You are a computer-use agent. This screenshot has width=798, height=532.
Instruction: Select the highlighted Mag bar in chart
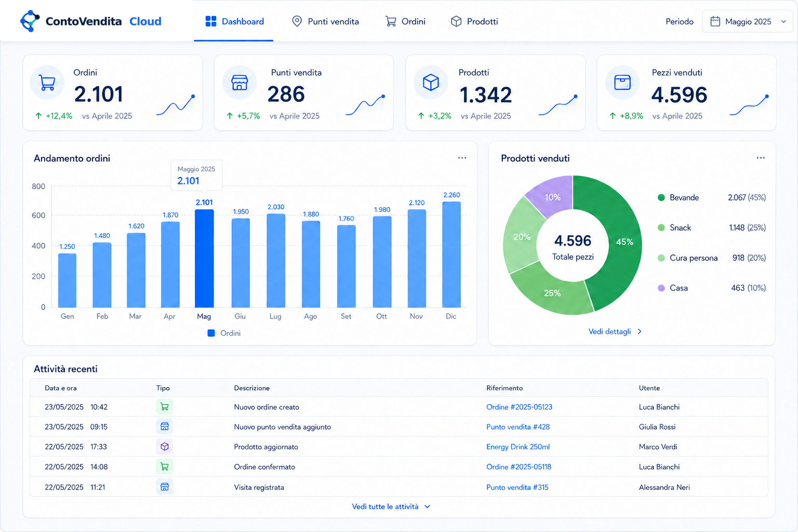click(x=204, y=258)
